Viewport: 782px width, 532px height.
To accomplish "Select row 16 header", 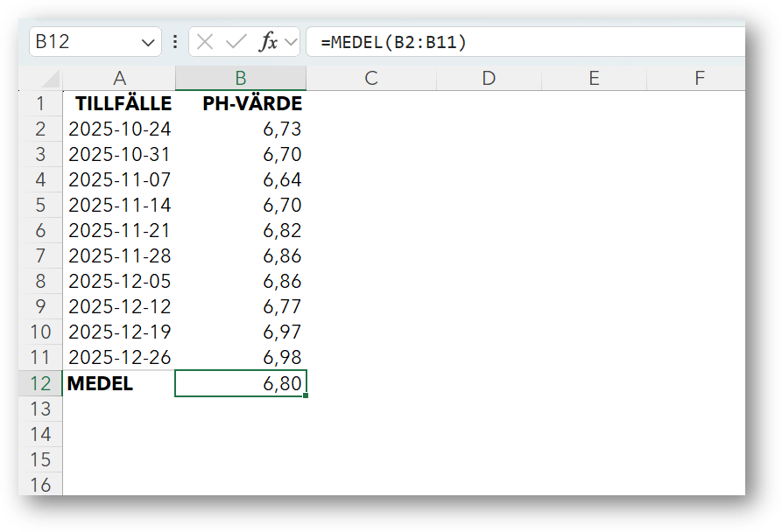I will [x=40, y=485].
